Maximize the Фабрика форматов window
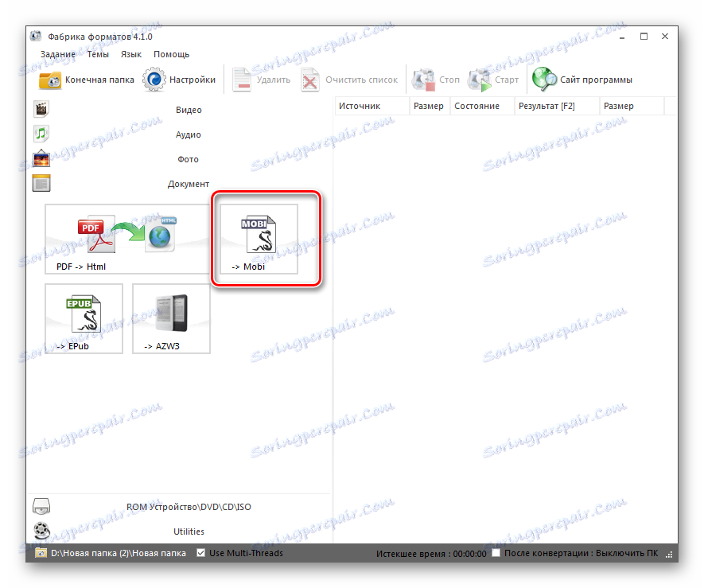The height and width of the screenshot is (588, 704). (644, 37)
